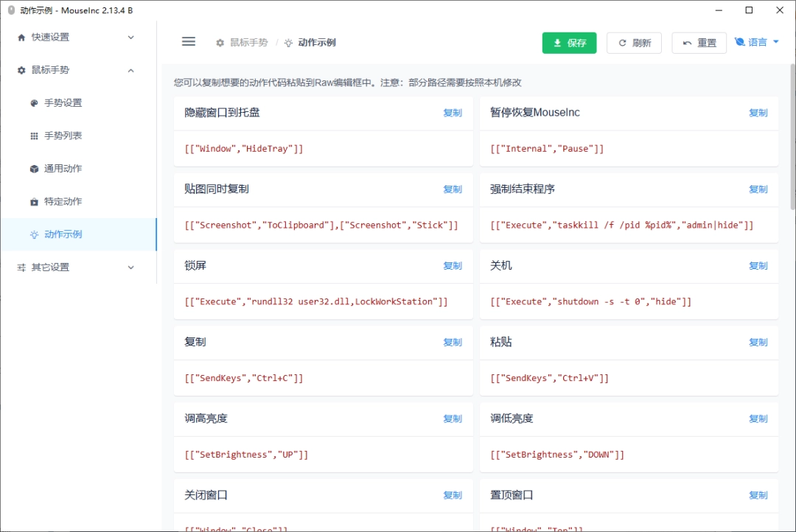This screenshot has width=796, height=532.
Task: Click the home icon beside 快速设置
Action: 21,38
